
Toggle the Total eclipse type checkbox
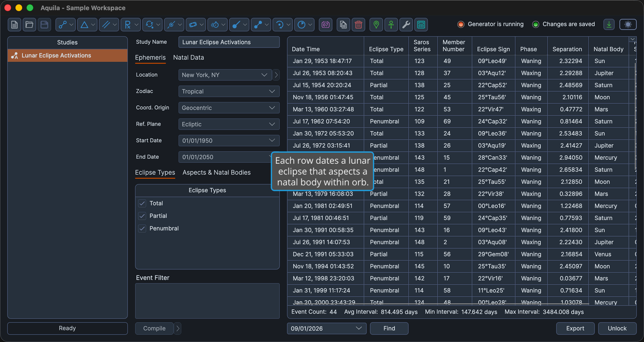[x=142, y=203]
